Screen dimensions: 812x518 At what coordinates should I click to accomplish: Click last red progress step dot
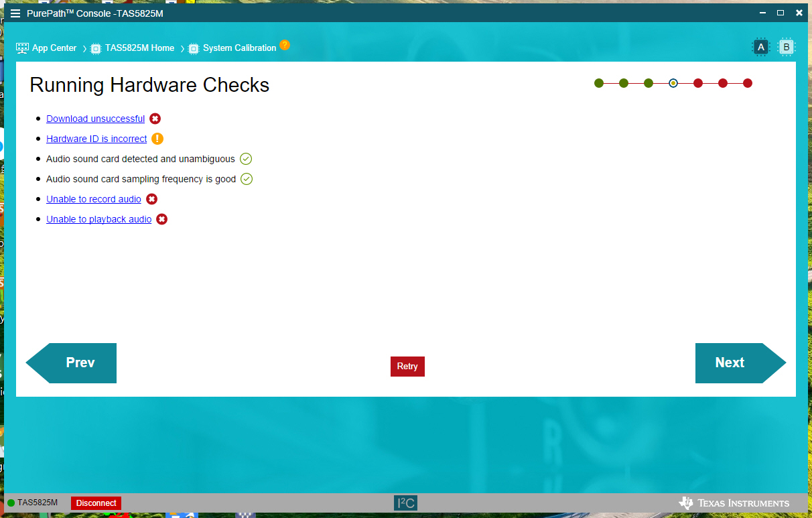point(748,83)
